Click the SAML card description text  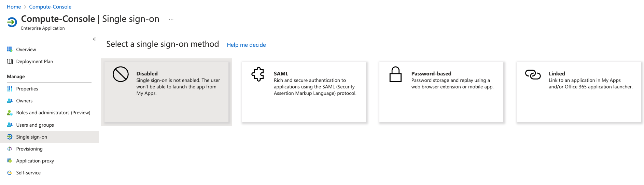[315, 87]
